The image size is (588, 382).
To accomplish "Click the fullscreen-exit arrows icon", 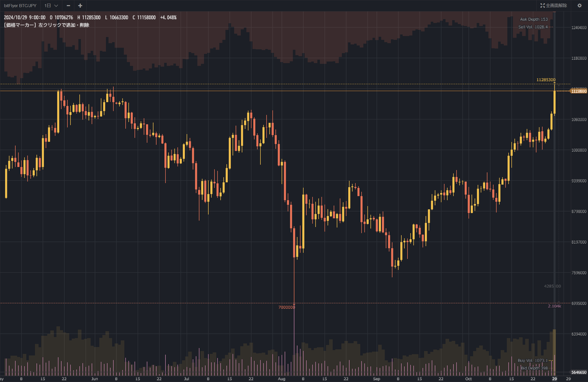I will click(x=543, y=5).
